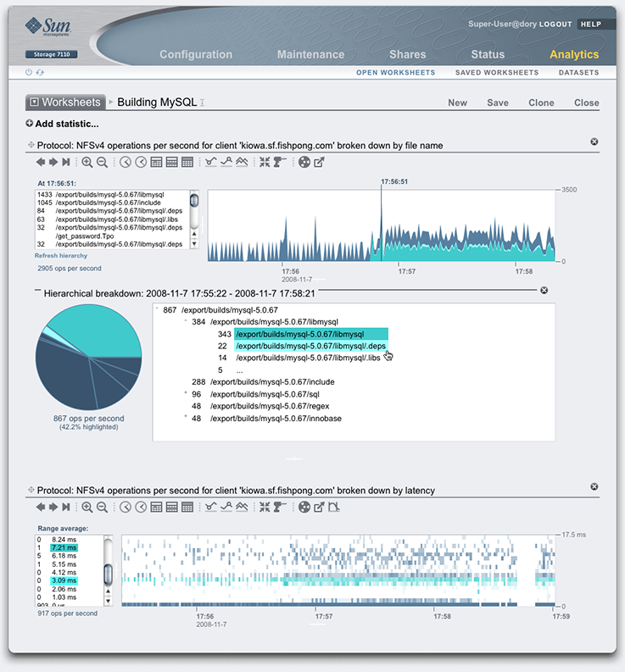This screenshot has width=625, height=672.
Task: Collapse the /export/builds/mysql-5.0.67 root node
Action: pos(157,308)
